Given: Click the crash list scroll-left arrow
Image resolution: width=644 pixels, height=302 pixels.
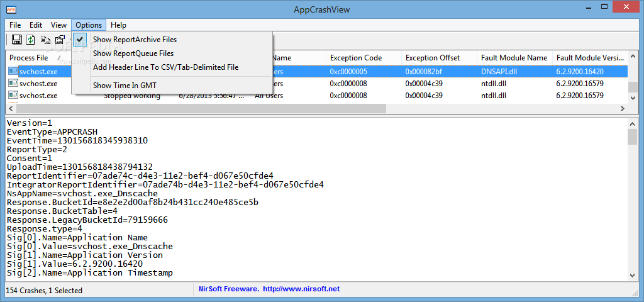Looking at the screenshot, I should [11, 108].
